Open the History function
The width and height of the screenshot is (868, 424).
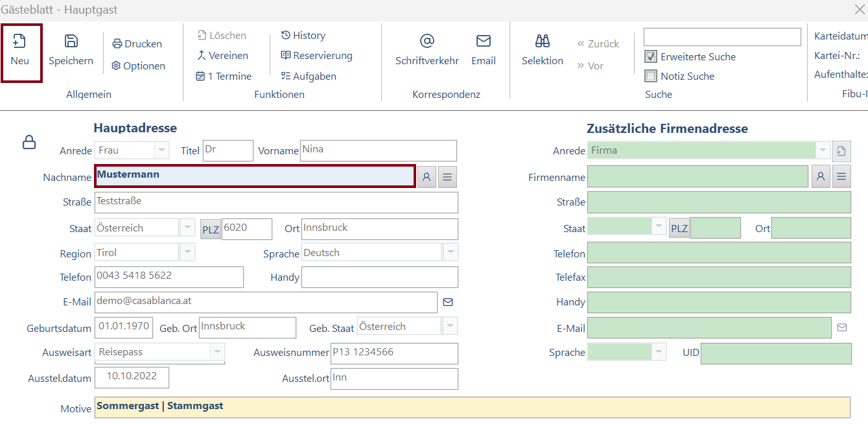coord(303,36)
